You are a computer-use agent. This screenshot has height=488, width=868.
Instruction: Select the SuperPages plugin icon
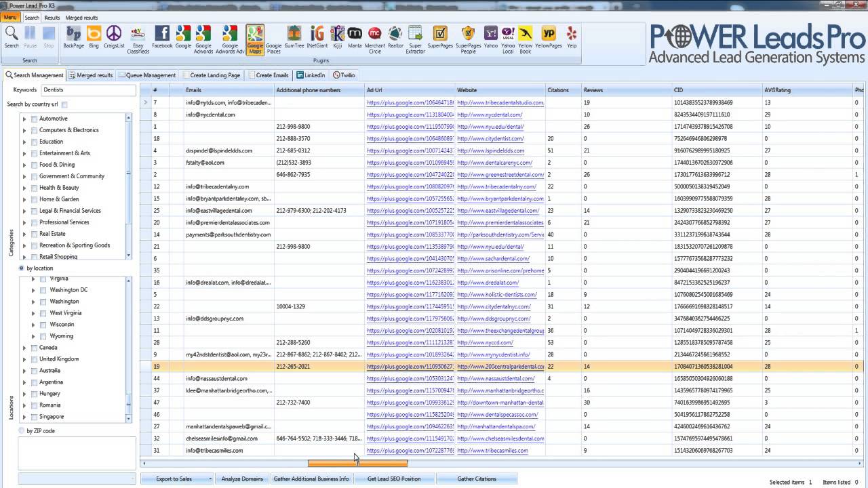(x=440, y=37)
